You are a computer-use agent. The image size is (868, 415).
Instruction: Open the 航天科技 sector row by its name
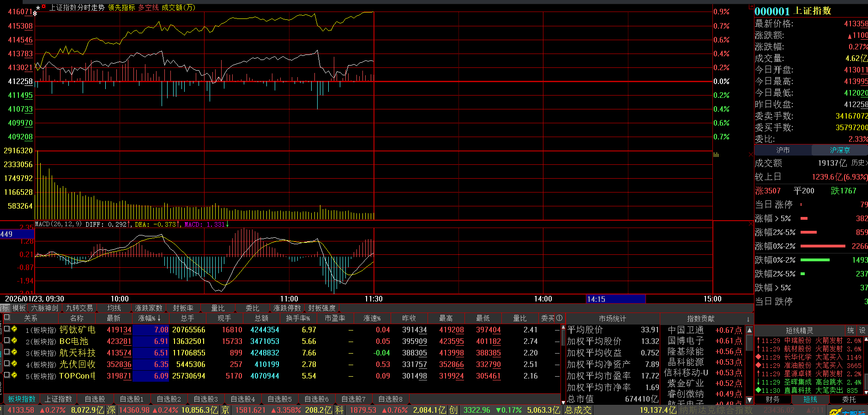78,353
